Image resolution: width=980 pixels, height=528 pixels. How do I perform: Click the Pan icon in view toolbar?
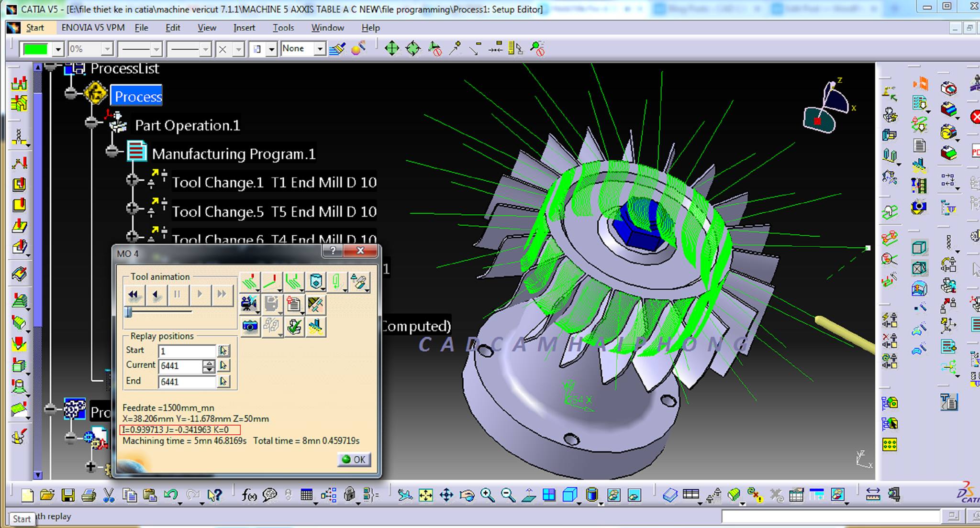click(446, 495)
